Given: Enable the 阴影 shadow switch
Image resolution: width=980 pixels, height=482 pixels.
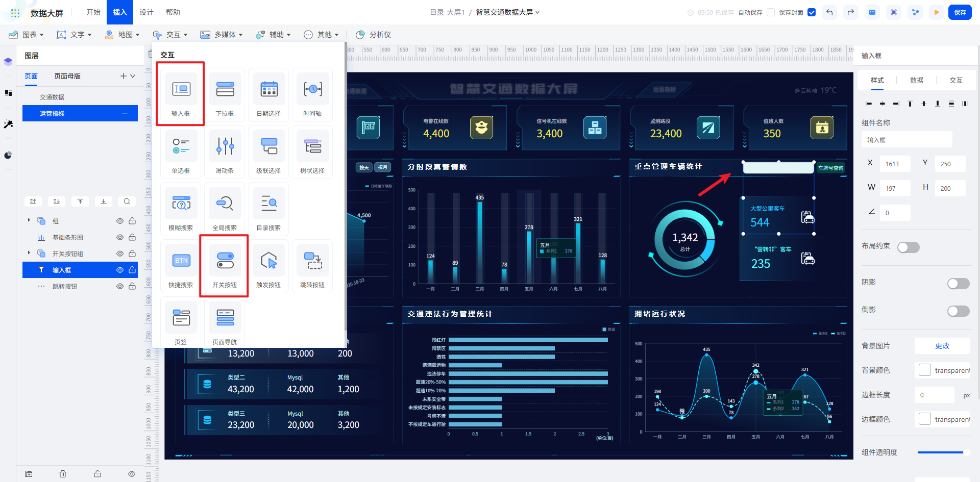Looking at the screenshot, I should click(x=958, y=284).
